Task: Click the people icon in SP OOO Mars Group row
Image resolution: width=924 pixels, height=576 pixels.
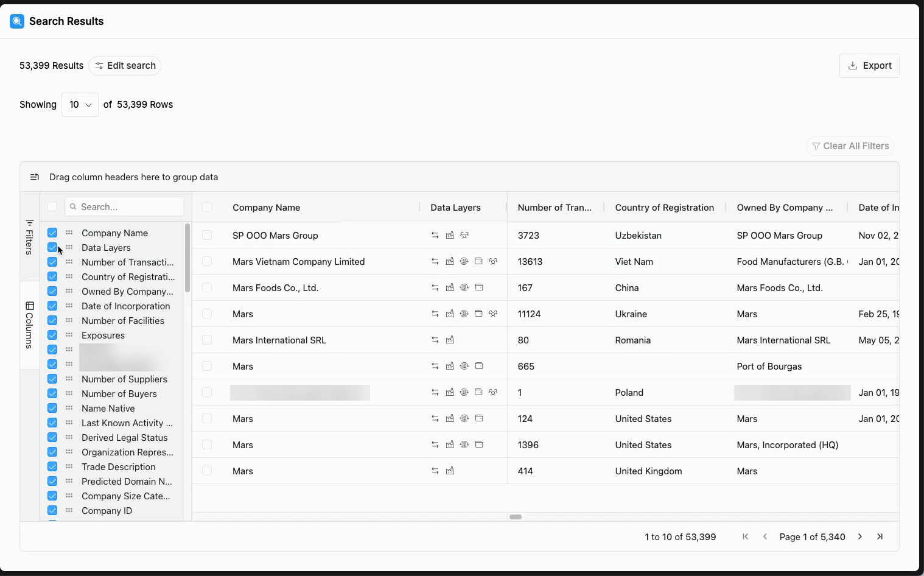Action: point(464,235)
